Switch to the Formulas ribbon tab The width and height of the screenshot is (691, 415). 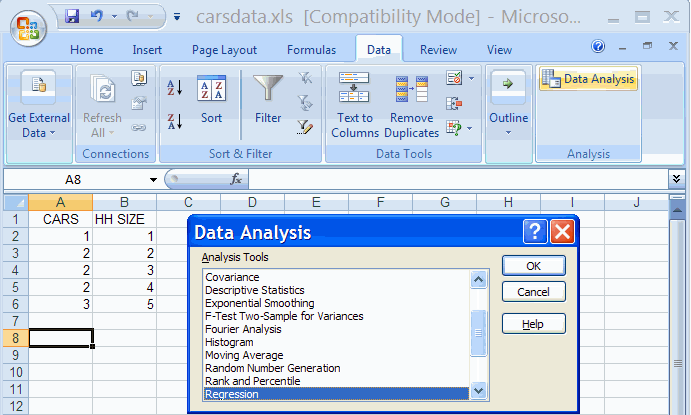[x=311, y=50]
